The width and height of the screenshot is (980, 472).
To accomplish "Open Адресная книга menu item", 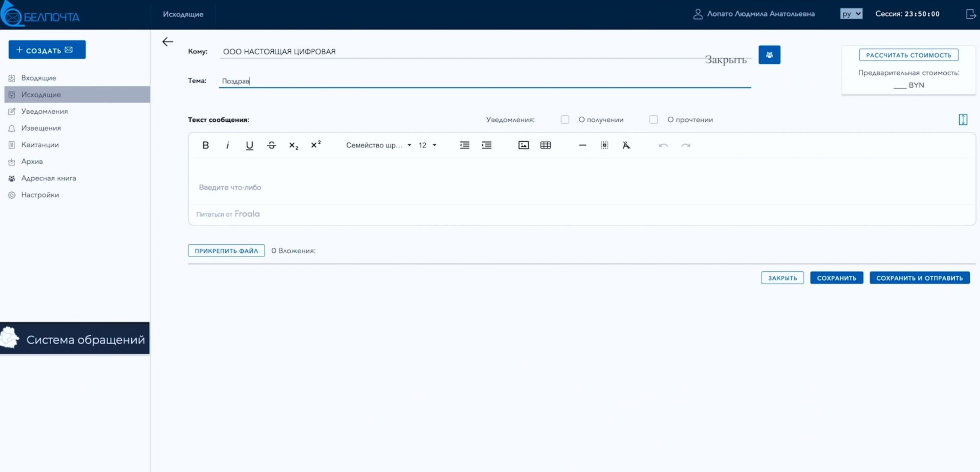I will pos(49,178).
